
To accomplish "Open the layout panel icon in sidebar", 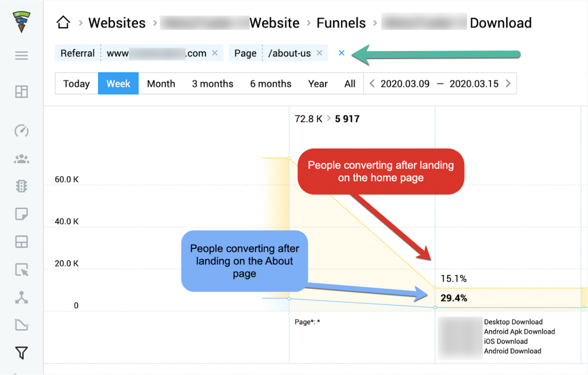I will [x=21, y=242].
